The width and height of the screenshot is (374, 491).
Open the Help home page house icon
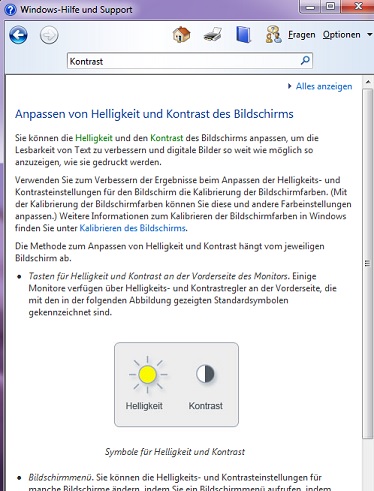(x=181, y=34)
